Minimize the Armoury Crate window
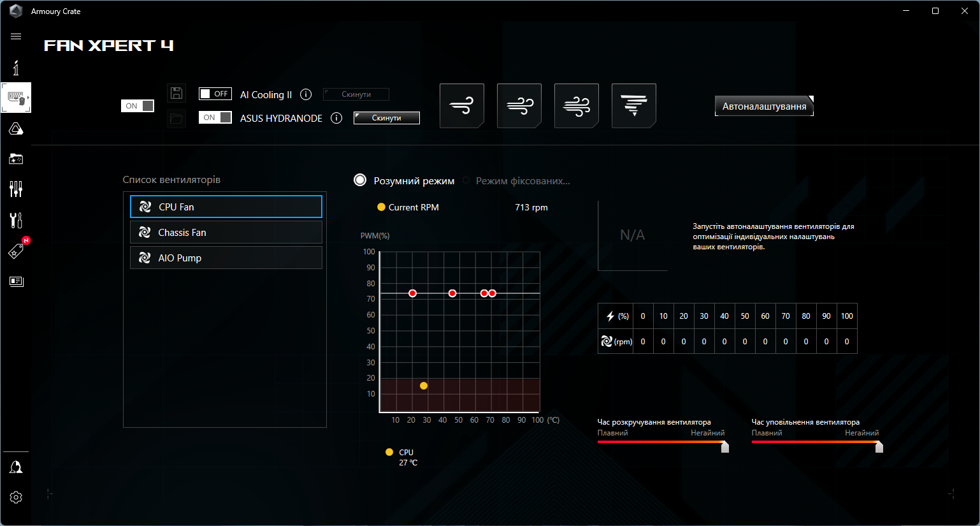The height and width of the screenshot is (526, 980). click(906, 11)
